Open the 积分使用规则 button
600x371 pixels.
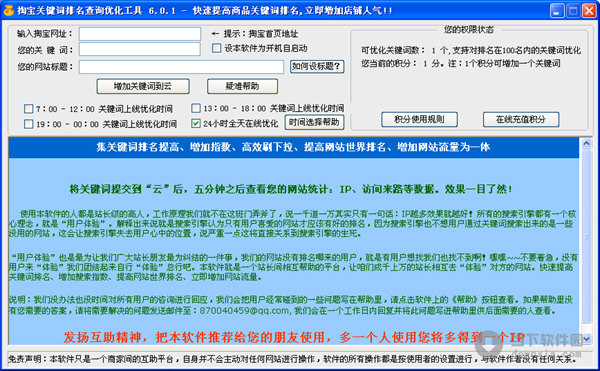tap(419, 119)
